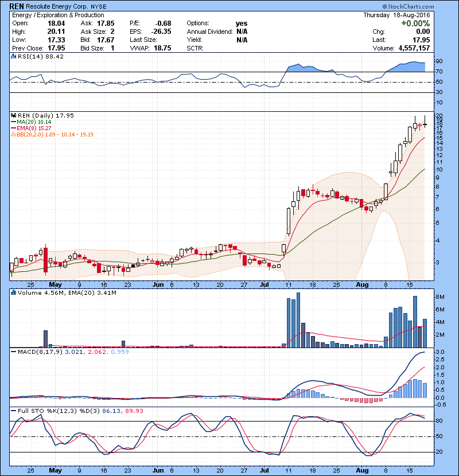Click the MACD(8,17,9) indicator label
Viewport: 459px width, 476px height.
(40, 352)
